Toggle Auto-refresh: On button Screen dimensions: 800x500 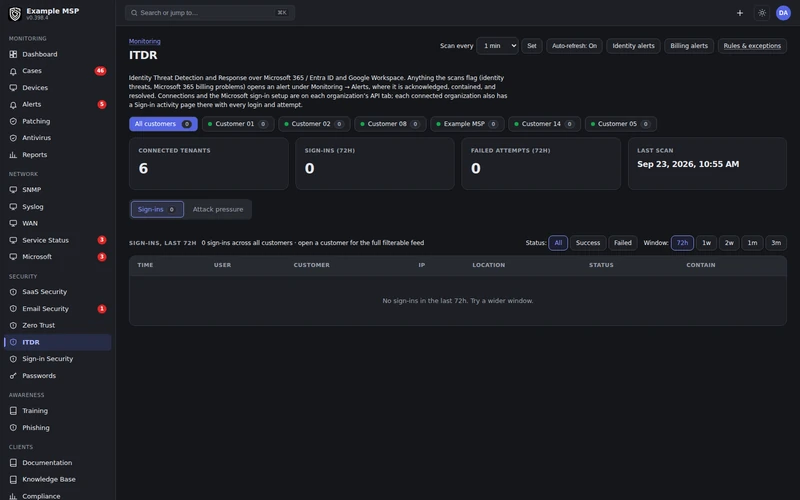(x=574, y=46)
